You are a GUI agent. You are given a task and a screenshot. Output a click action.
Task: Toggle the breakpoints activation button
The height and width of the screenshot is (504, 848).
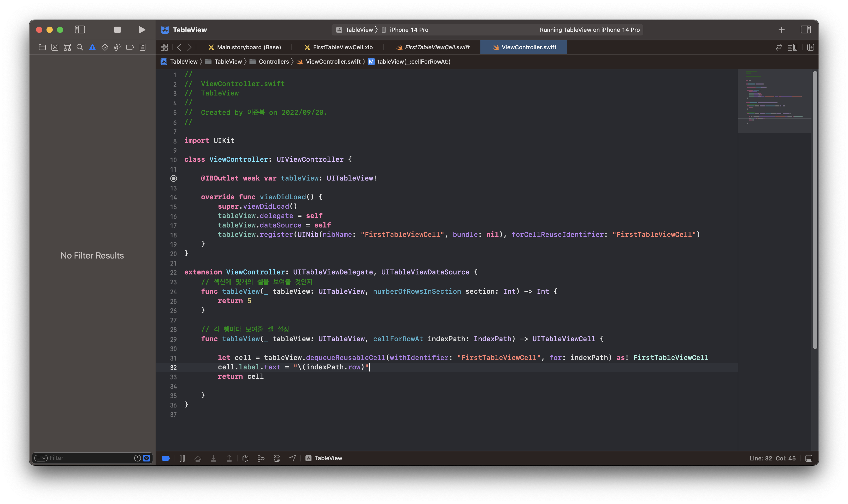click(166, 458)
